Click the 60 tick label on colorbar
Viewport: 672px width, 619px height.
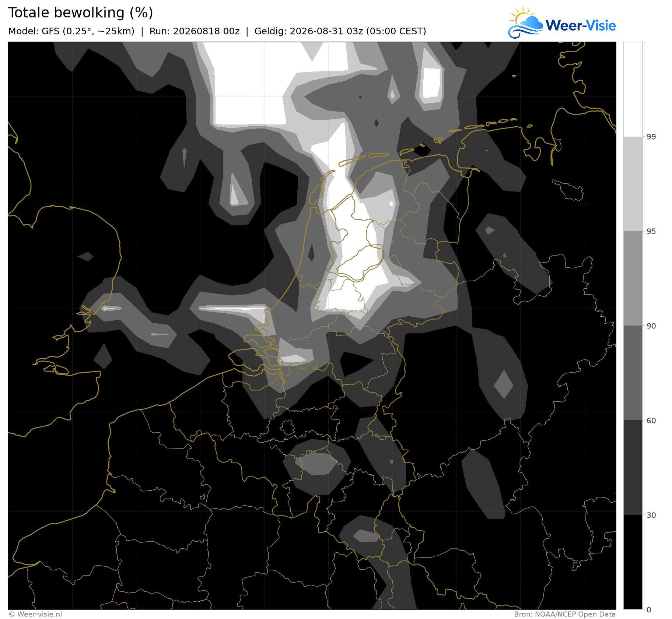point(651,421)
